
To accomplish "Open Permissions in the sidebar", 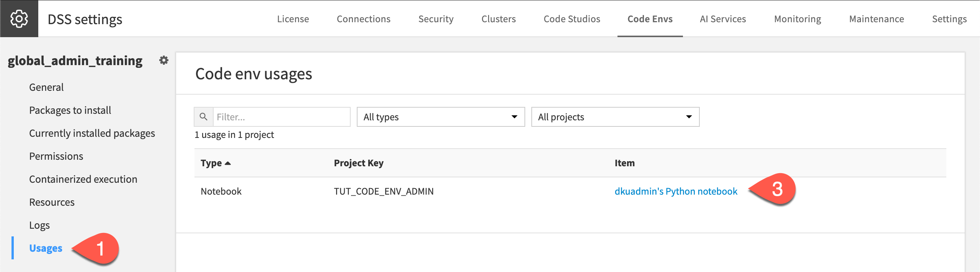I will pyautogui.click(x=56, y=156).
